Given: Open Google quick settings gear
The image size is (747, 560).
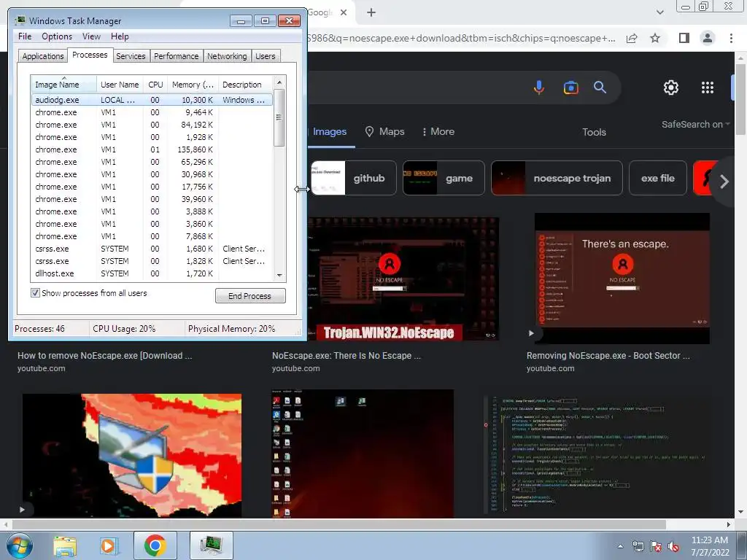Looking at the screenshot, I should tap(671, 87).
